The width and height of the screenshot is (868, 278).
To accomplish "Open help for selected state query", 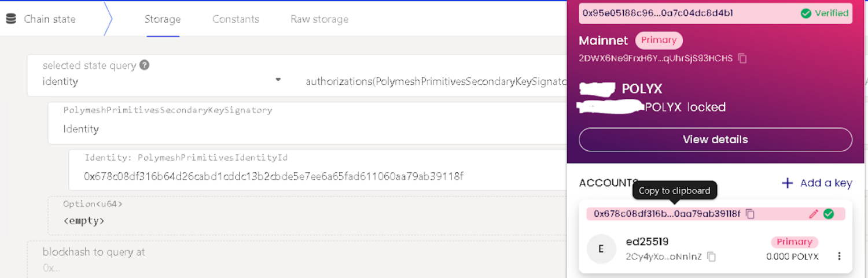I will (x=145, y=65).
